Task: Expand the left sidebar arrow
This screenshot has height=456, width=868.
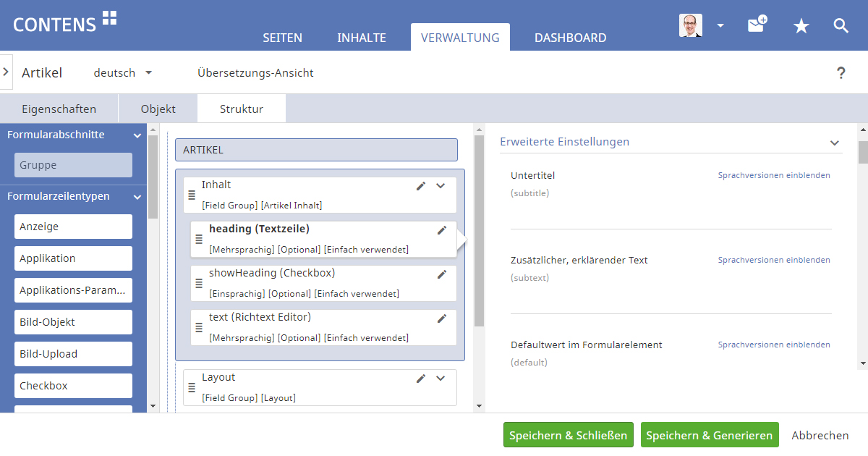Action: pyautogui.click(x=6, y=72)
